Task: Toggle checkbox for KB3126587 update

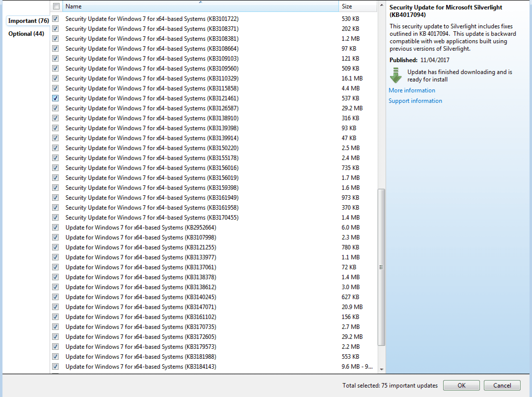Action: click(55, 108)
